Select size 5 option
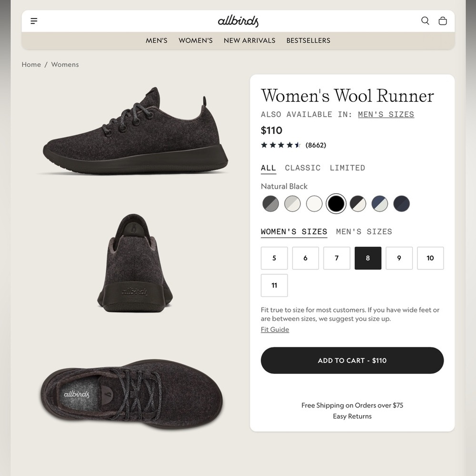 coord(274,258)
